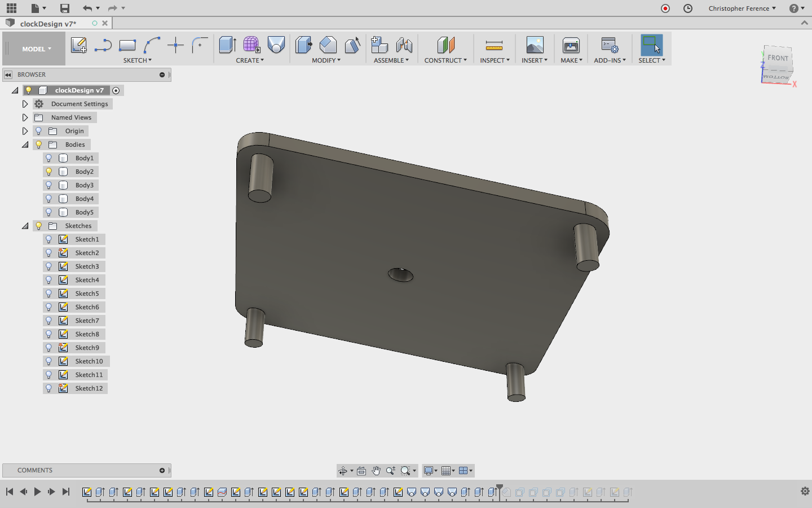Click the Create Form icon
812x508 pixels.
(251, 45)
